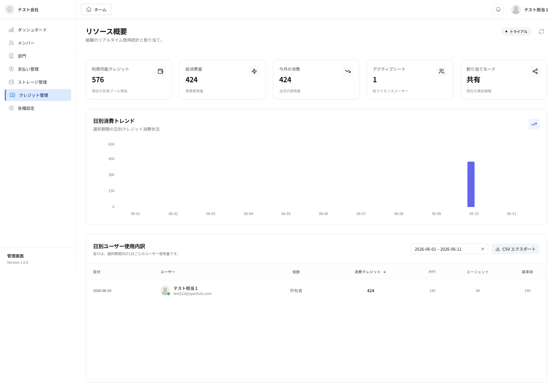
Task: Click the date cell 2026-06-10
Action: click(x=102, y=291)
